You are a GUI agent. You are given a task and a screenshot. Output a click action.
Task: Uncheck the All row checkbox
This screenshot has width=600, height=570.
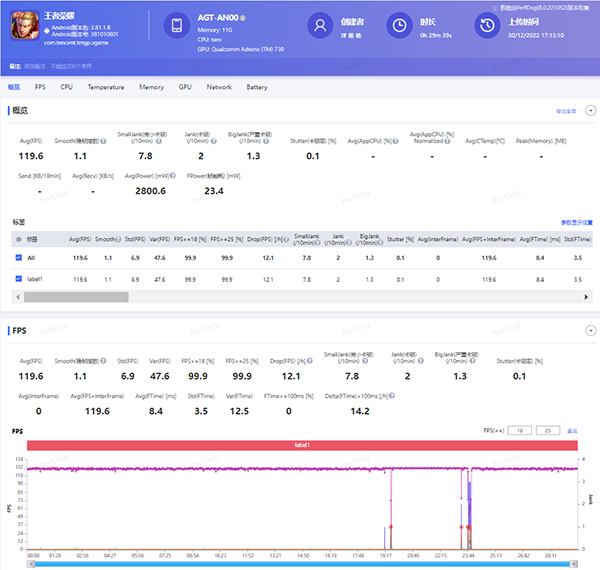[20, 258]
